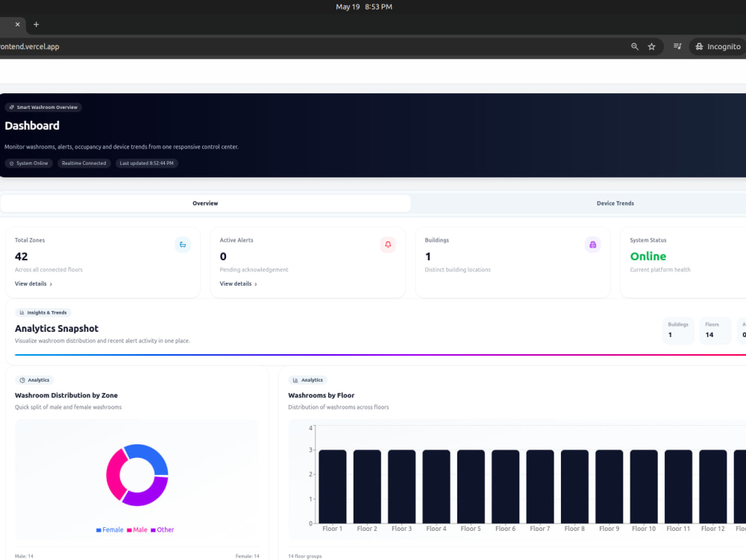Screen dimensions: 746x560
Task: Switch to the Overview tab
Action: click(x=206, y=203)
